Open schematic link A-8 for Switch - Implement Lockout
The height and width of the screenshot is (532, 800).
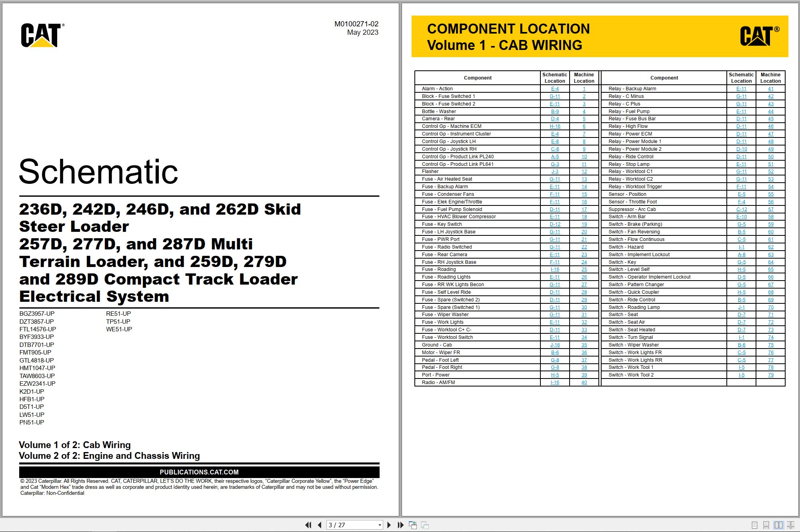[741, 255]
